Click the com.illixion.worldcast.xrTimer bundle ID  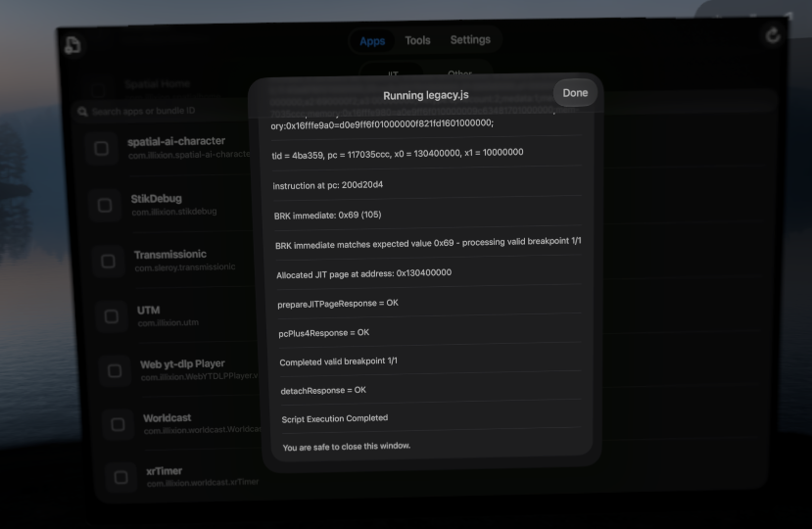(x=203, y=483)
